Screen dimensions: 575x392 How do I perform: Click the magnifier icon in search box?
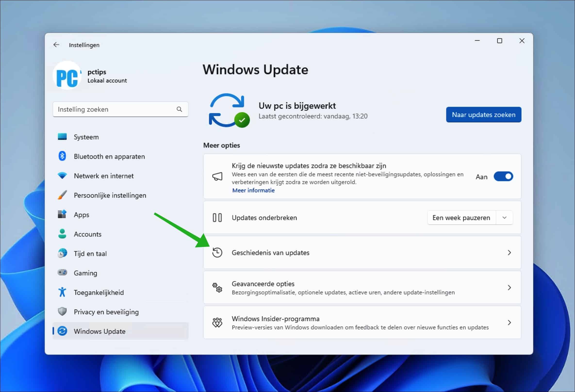click(x=179, y=109)
